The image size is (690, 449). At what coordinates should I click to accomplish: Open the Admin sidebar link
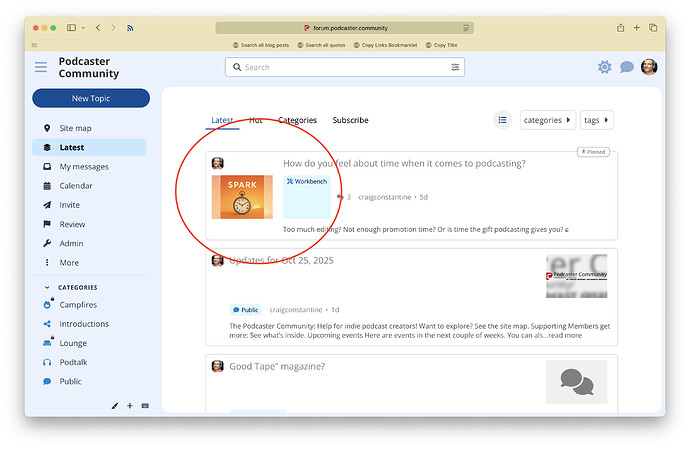point(71,243)
